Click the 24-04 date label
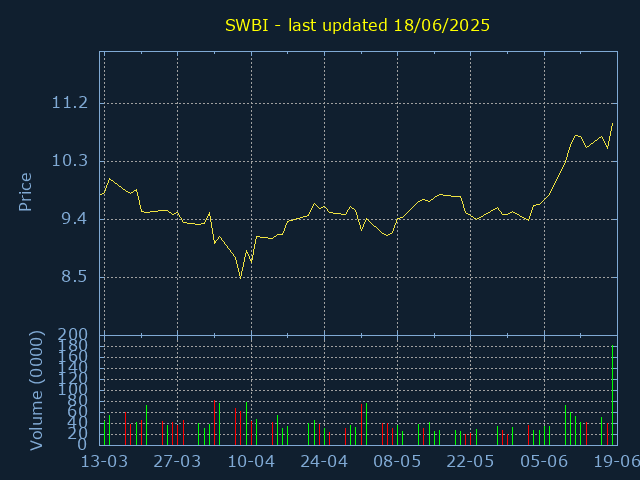 click(324, 462)
